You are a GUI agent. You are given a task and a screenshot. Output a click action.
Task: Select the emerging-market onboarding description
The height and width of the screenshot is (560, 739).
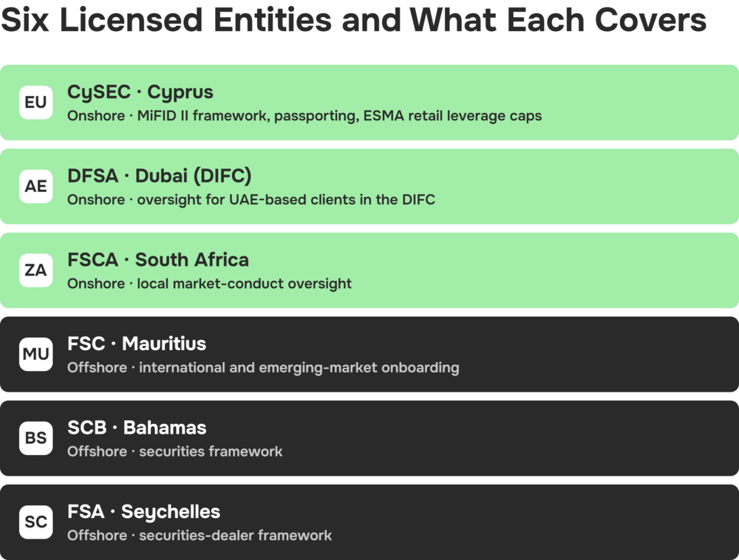click(263, 367)
